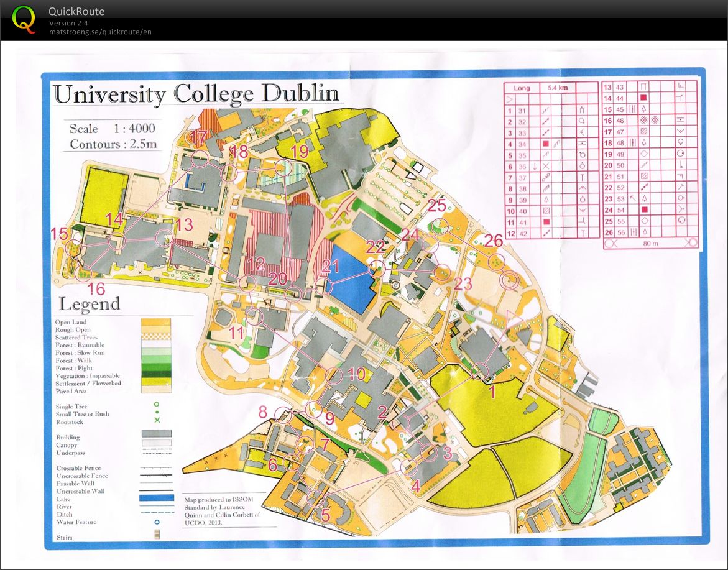Click control circle 11 on the map
The width and height of the screenshot is (728, 570).
[x=254, y=316]
